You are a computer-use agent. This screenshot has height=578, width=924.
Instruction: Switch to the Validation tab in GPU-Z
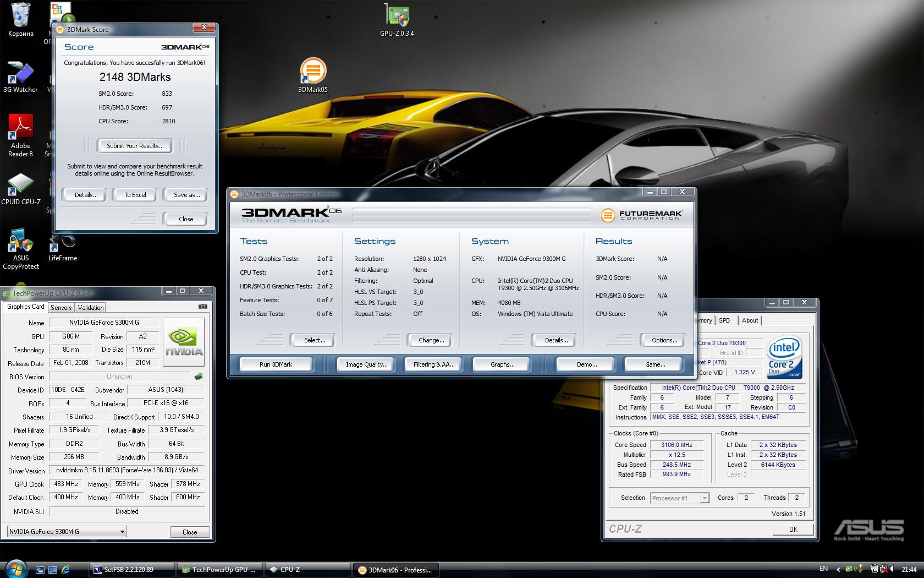tap(90, 308)
